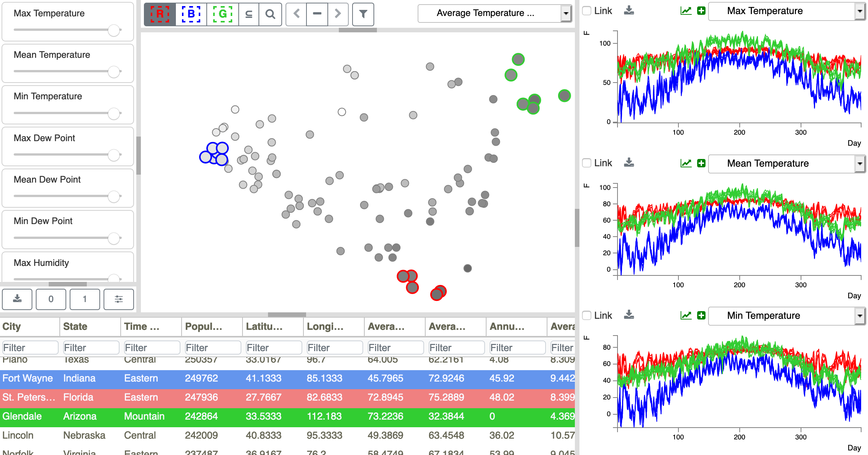
Task: Enable Link checkbox for Max Temperature plot
Action: point(587,11)
